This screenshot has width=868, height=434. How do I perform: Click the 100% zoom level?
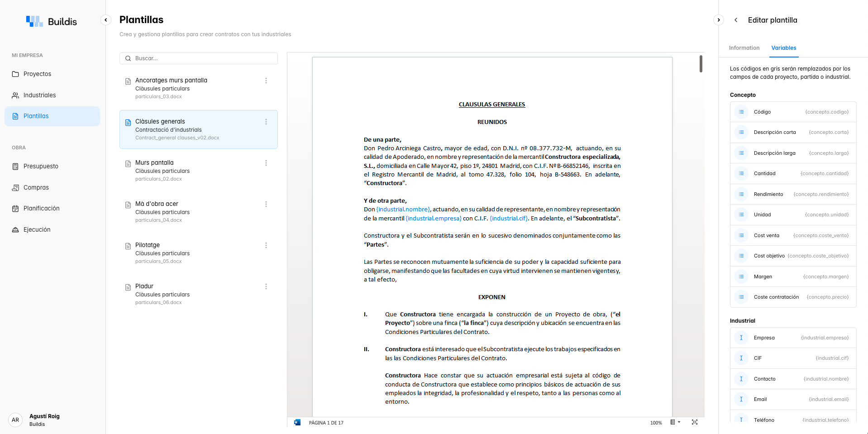[x=656, y=423]
